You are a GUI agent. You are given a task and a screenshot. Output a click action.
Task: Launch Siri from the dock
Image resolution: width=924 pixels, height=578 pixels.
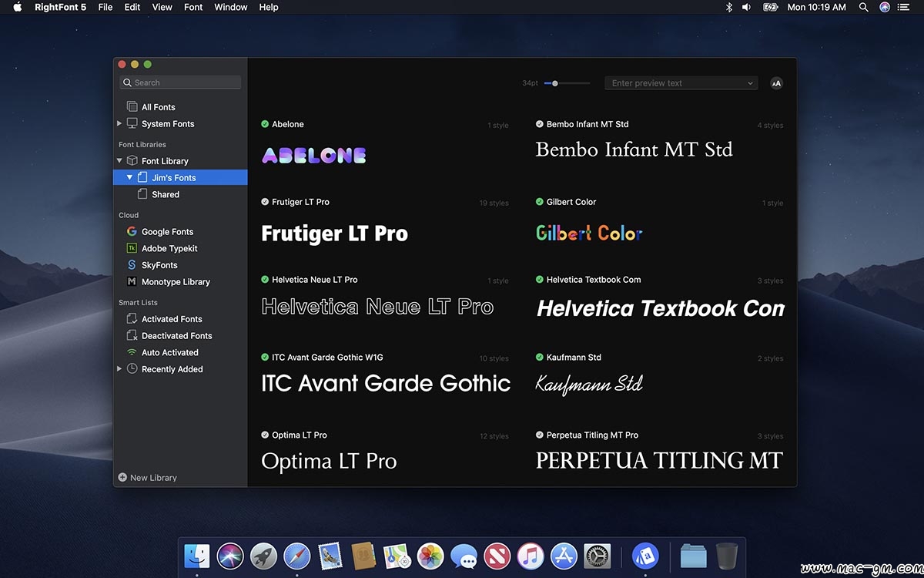pos(230,556)
